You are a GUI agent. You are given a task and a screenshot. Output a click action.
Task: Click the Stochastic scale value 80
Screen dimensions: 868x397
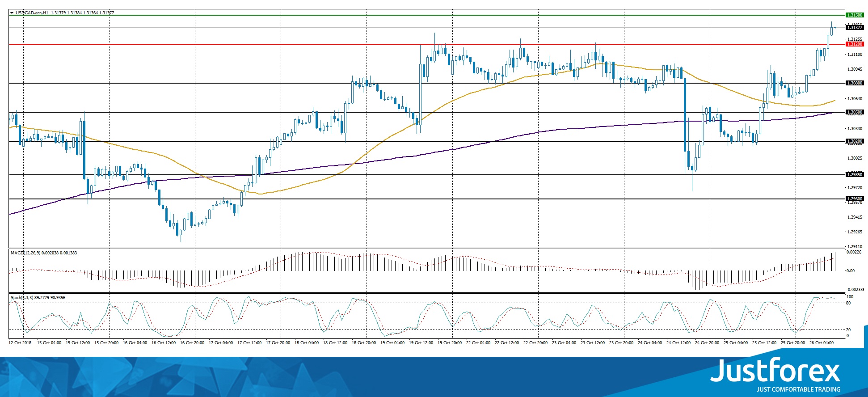coord(848,303)
